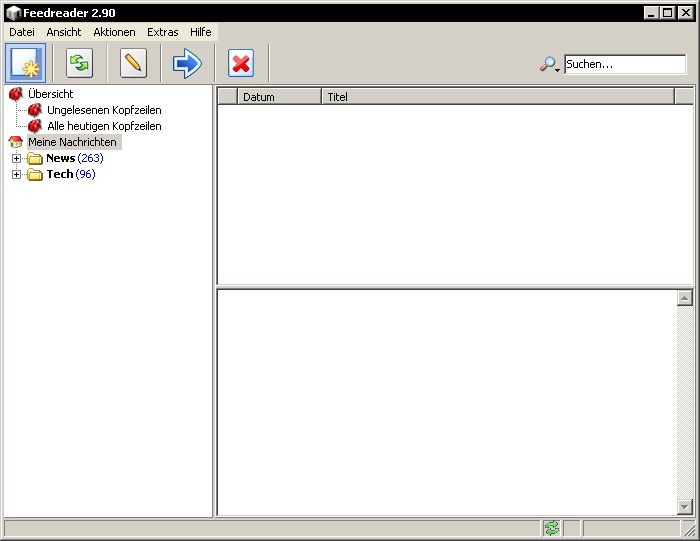Select the Tech (96) folder
Screen dimensions: 700x541
pos(71,174)
